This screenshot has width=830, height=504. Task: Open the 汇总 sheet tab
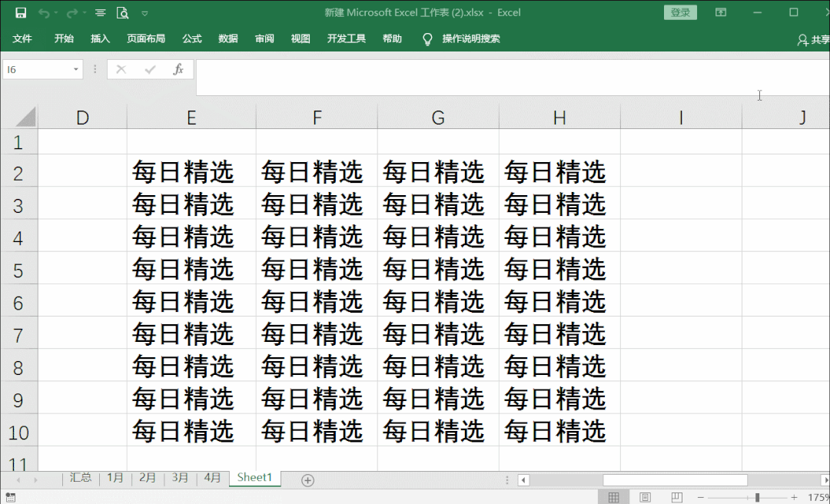coord(81,478)
